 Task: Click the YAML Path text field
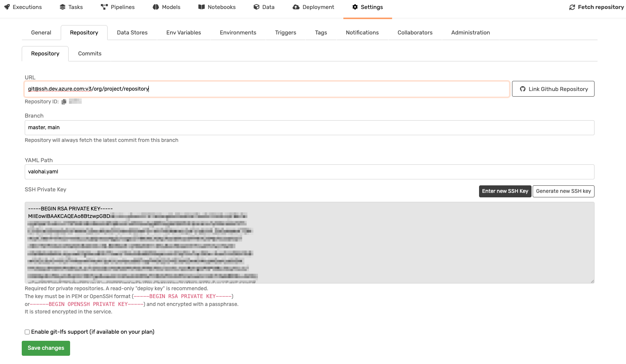[309, 172]
